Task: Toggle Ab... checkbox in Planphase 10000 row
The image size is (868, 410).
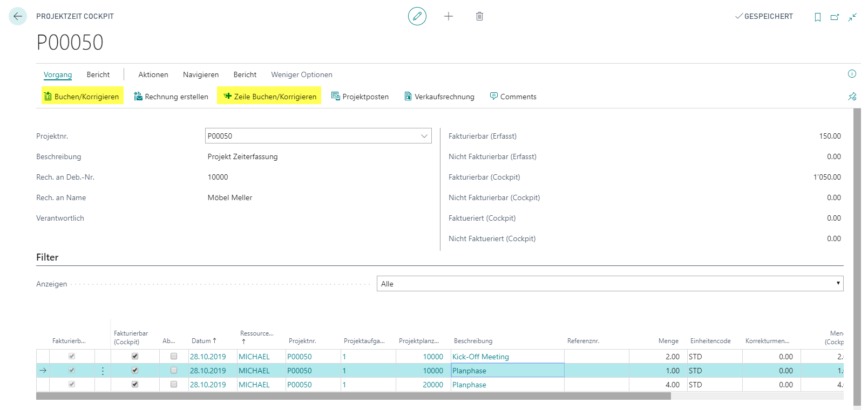Action: [174, 370]
